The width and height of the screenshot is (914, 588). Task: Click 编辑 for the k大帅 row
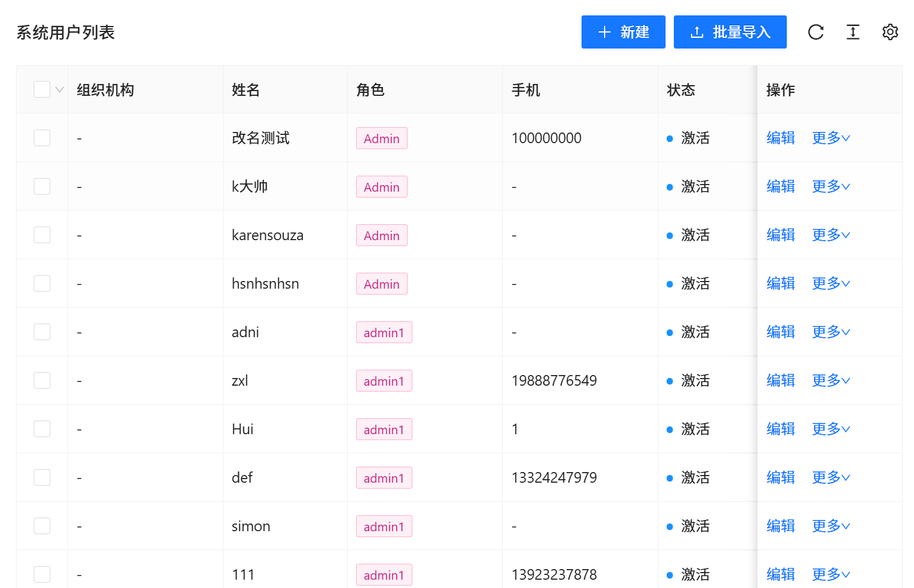tap(781, 186)
